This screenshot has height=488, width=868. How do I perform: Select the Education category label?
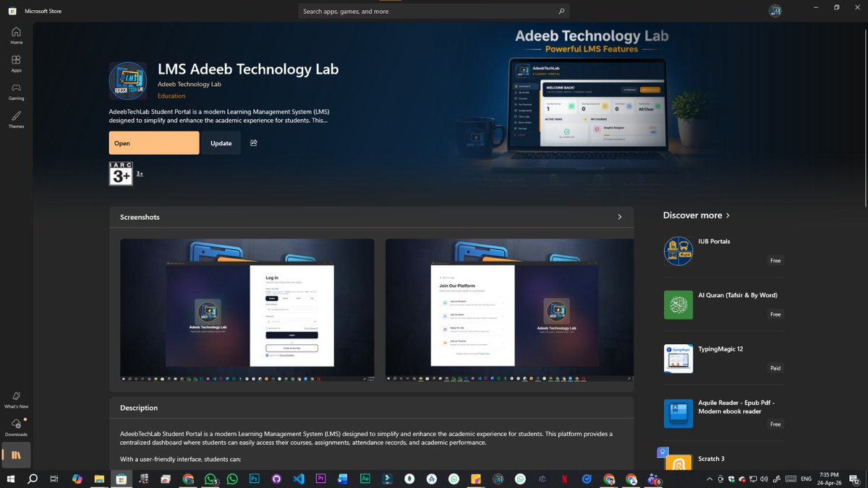tap(171, 95)
